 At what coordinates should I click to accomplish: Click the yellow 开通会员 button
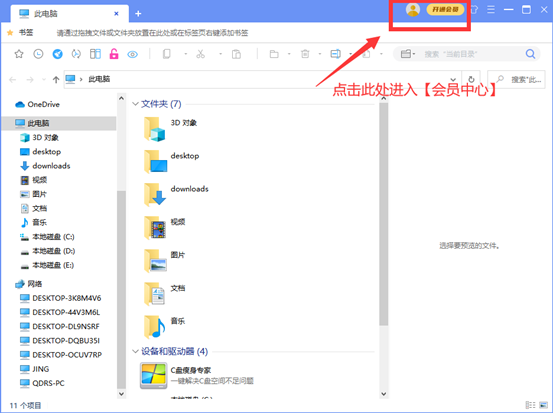[x=445, y=10]
